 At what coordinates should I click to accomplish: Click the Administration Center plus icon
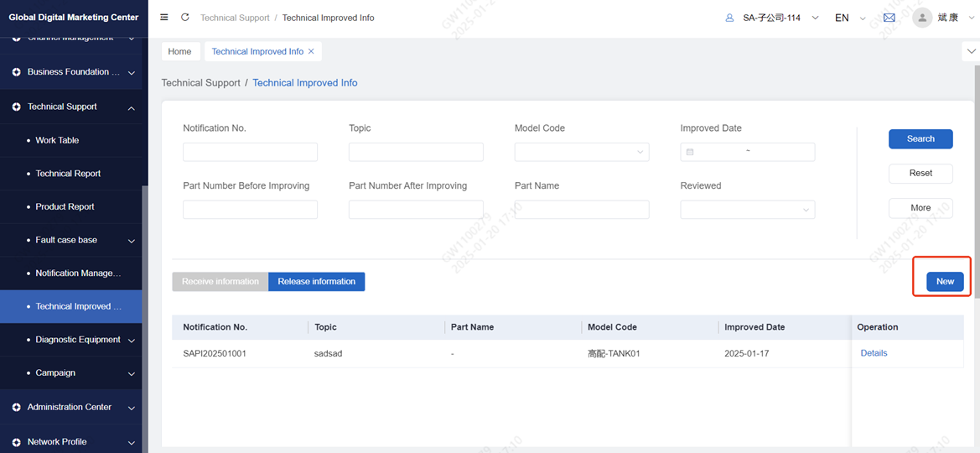tap(16, 408)
